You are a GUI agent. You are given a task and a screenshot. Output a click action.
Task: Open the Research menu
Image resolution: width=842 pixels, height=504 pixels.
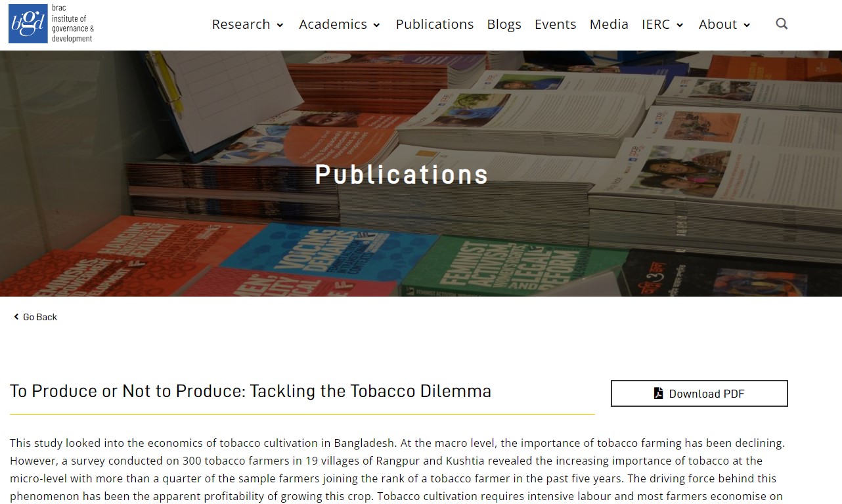(x=242, y=24)
